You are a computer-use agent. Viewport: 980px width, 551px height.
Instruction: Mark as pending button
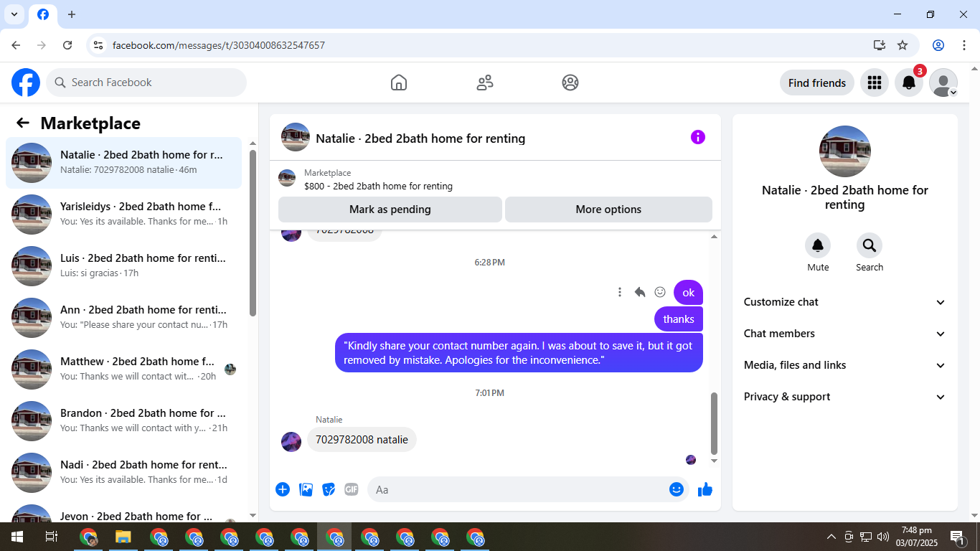pyautogui.click(x=390, y=209)
